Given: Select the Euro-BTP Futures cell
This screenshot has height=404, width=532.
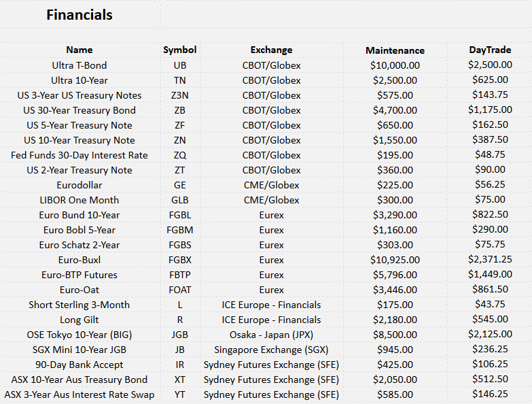Looking at the screenshot, I should (x=79, y=275).
